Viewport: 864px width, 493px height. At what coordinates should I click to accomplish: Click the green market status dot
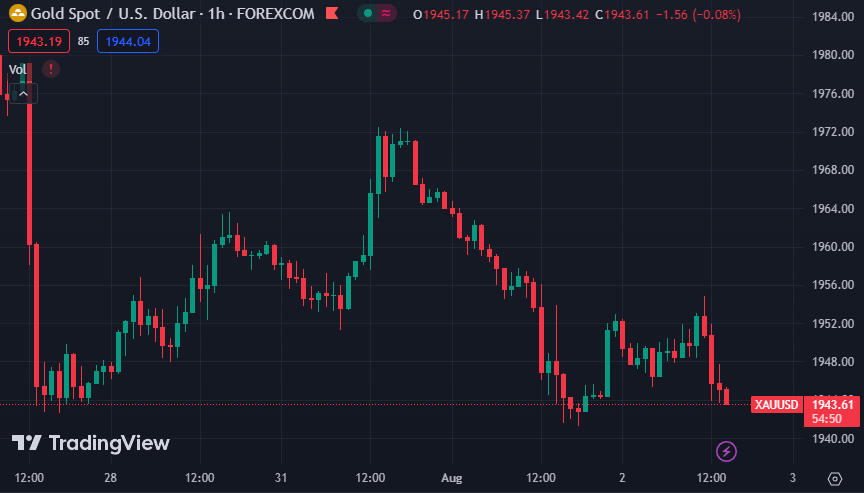[x=368, y=14]
